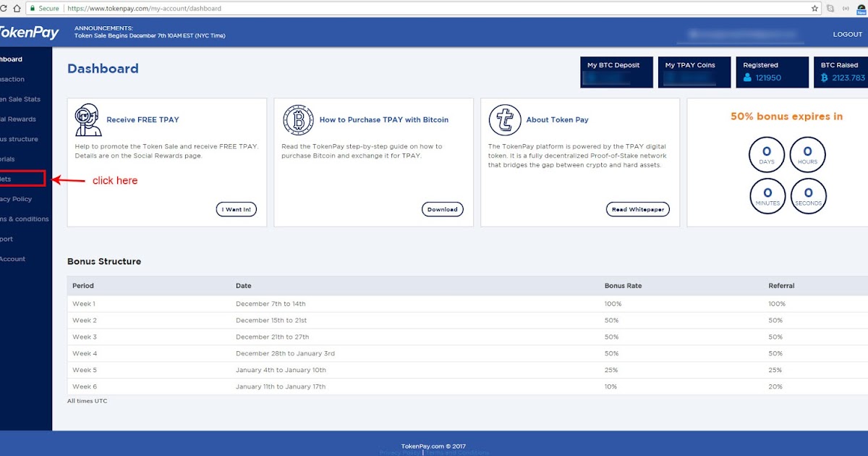Open Social Rewards in sidebar

(x=18, y=119)
